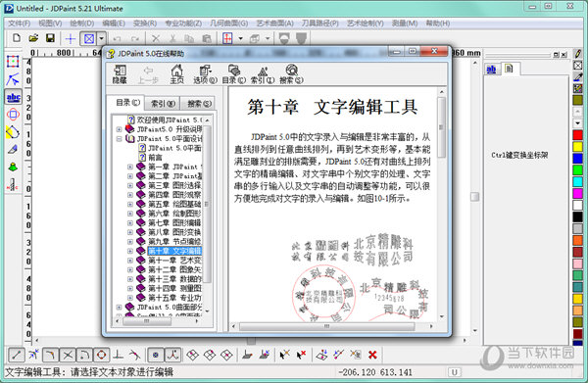The height and width of the screenshot is (383, 588).
Task: Switch to 索引(N) tab in help
Action: click(x=163, y=104)
